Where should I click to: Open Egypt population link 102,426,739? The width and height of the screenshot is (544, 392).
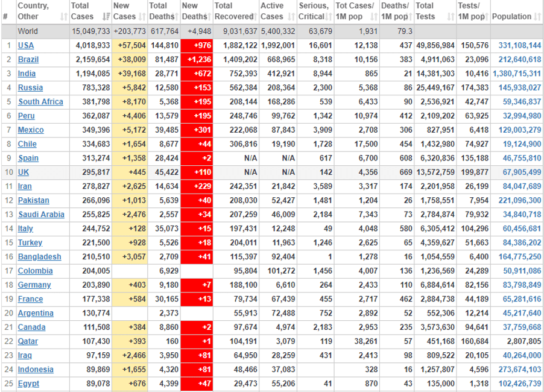[520, 384]
